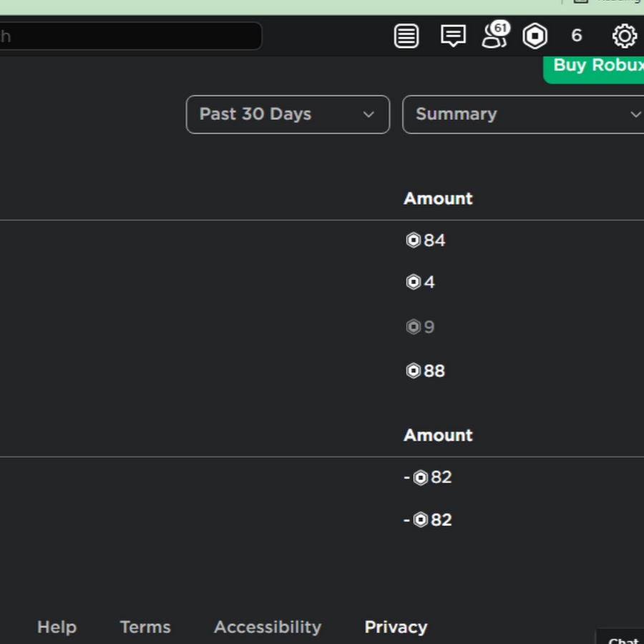Open the messages icon in the navbar
The height and width of the screenshot is (644, 644).
click(x=453, y=36)
